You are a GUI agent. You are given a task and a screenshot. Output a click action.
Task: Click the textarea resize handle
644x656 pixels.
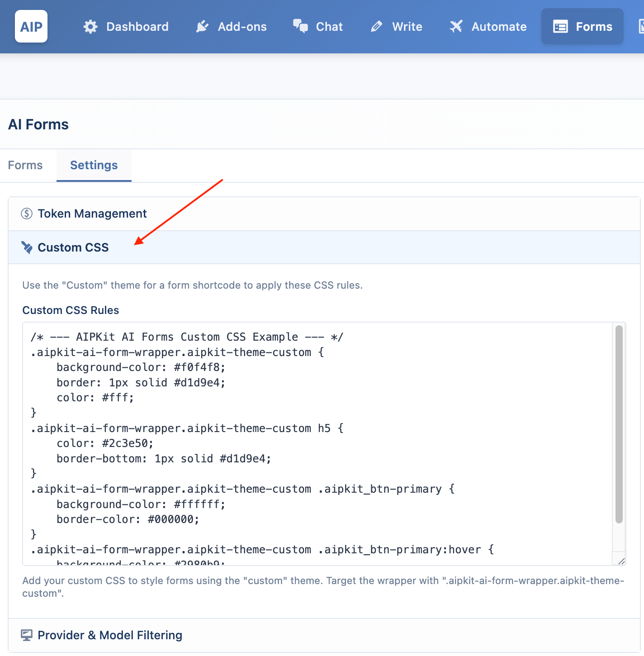click(x=621, y=561)
